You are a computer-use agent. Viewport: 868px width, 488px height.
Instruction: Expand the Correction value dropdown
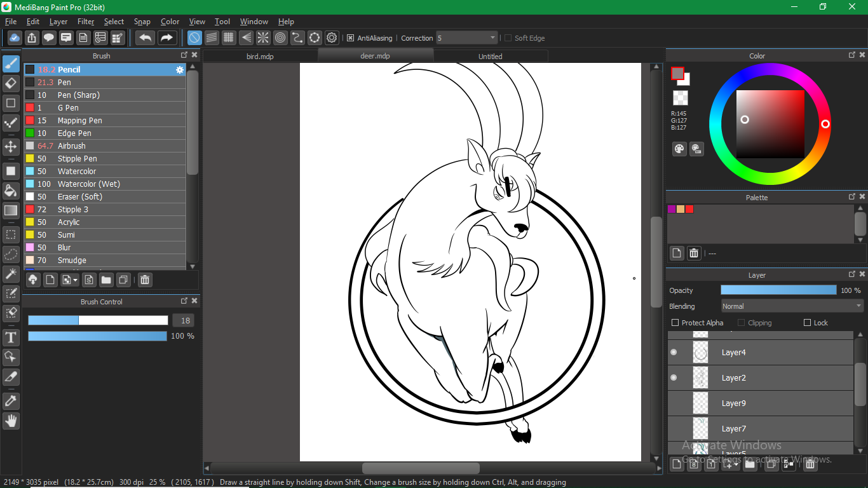[491, 38]
